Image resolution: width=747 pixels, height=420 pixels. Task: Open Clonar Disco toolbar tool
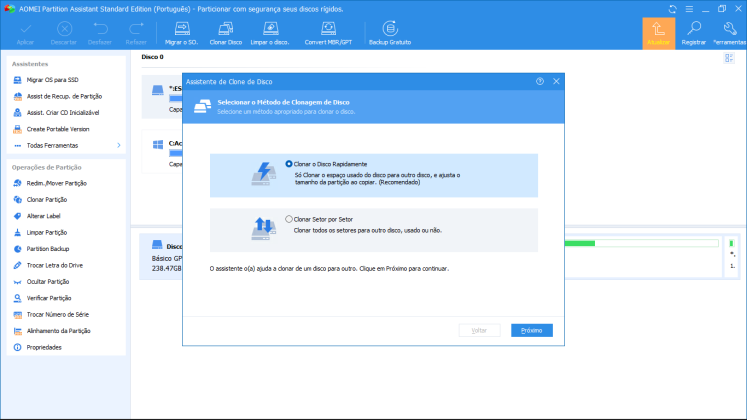[x=226, y=33]
